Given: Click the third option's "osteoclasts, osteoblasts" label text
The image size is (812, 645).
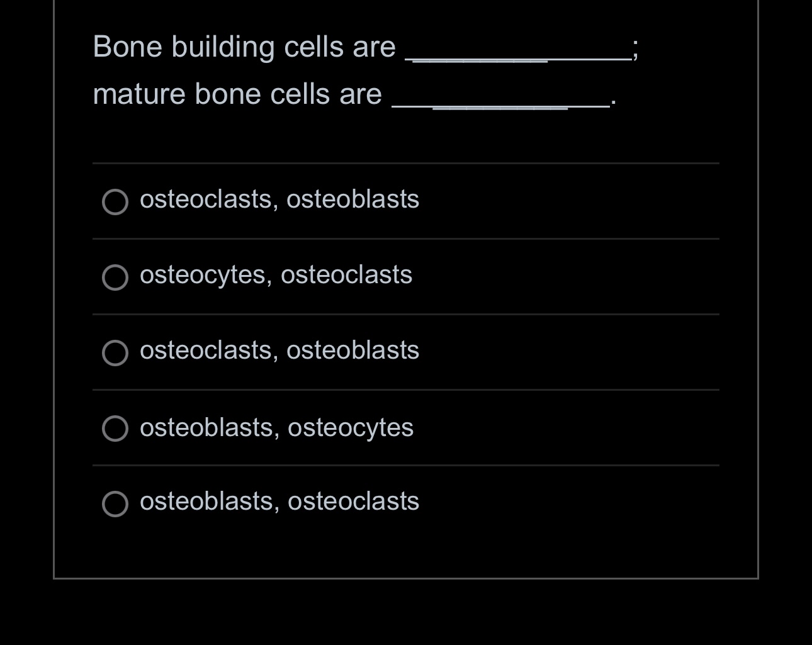Looking at the screenshot, I should tap(279, 351).
